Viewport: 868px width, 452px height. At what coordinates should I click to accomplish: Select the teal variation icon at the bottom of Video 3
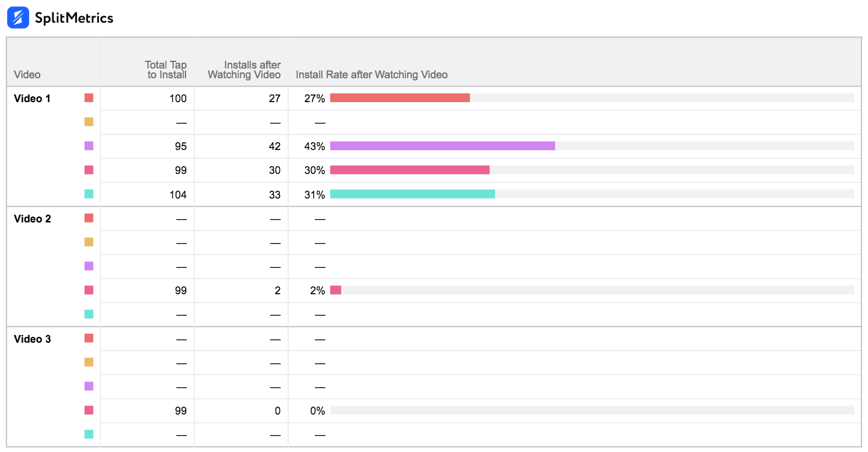90,434
